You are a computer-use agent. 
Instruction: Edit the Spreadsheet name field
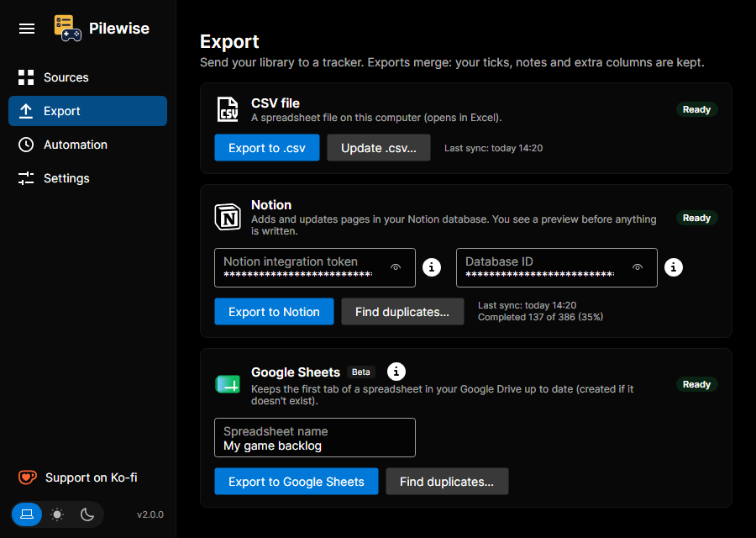click(315, 438)
